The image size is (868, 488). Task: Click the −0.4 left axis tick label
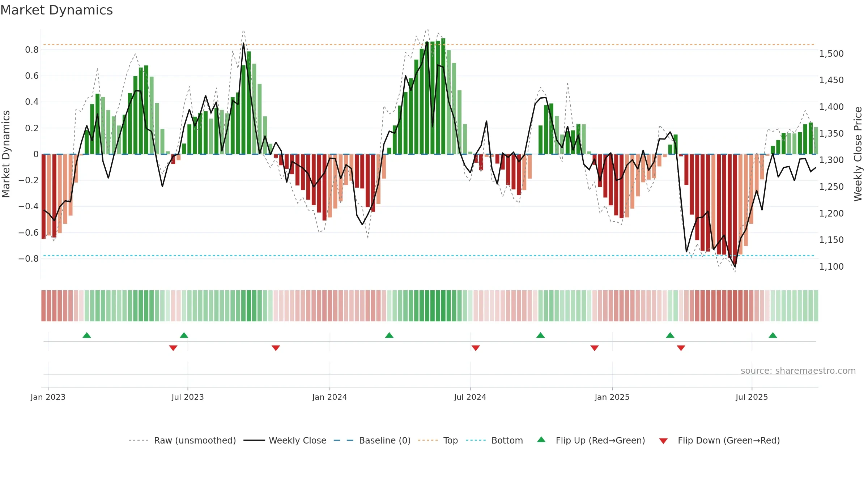29,206
